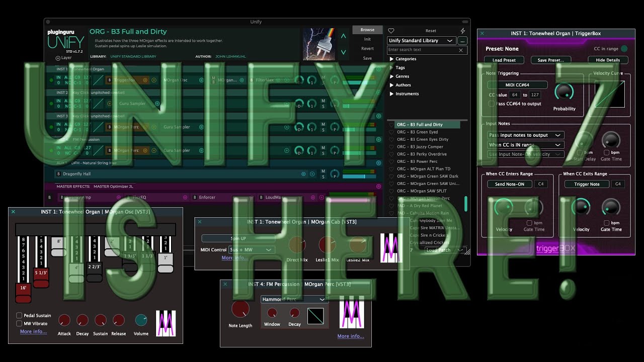Toggle the bpm checkbox under Input Notes Gate Time
The width and height of the screenshot is (644, 362).
coord(607,152)
